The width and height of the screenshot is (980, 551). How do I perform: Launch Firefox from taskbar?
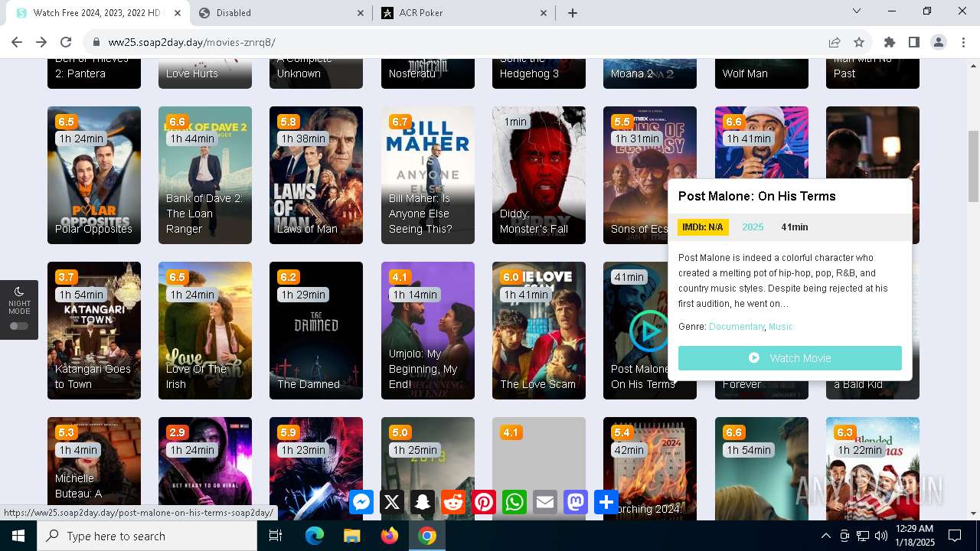pos(390,536)
